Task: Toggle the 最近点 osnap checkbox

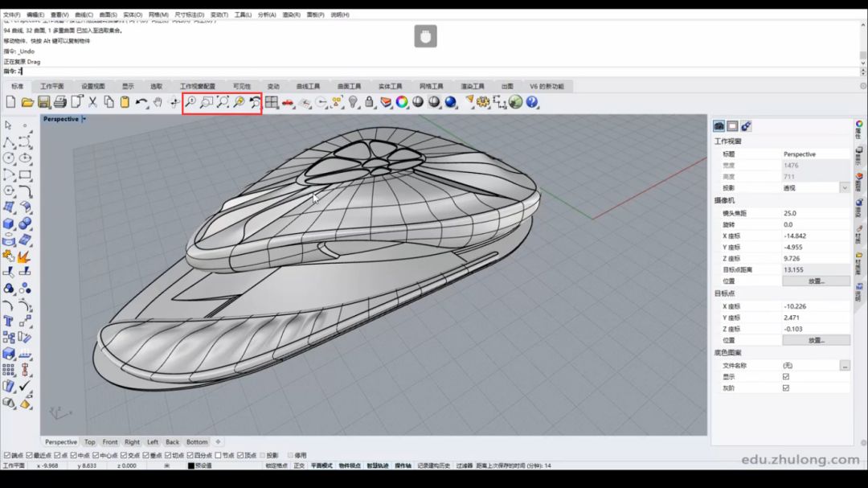Action: click(30, 455)
